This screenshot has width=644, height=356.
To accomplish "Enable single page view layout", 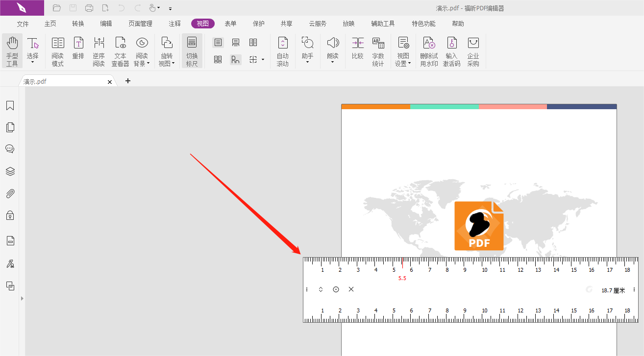I will pyautogui.click(x=218, y=43).
